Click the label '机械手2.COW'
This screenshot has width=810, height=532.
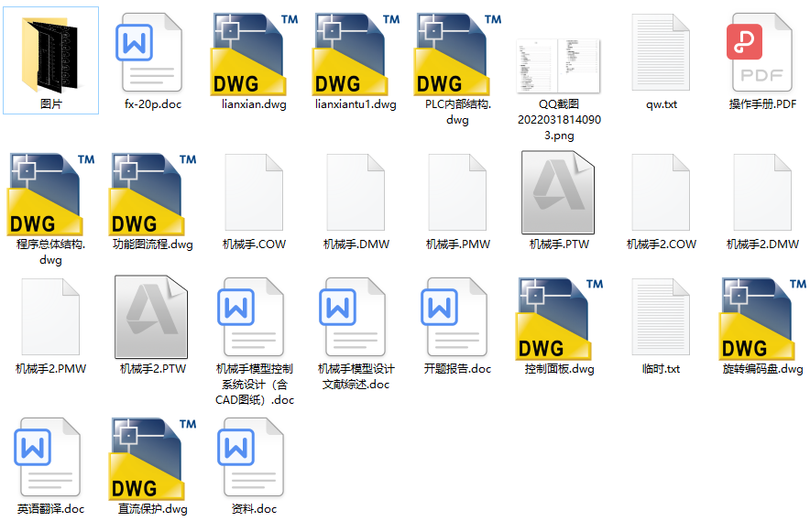click(662, 244)
